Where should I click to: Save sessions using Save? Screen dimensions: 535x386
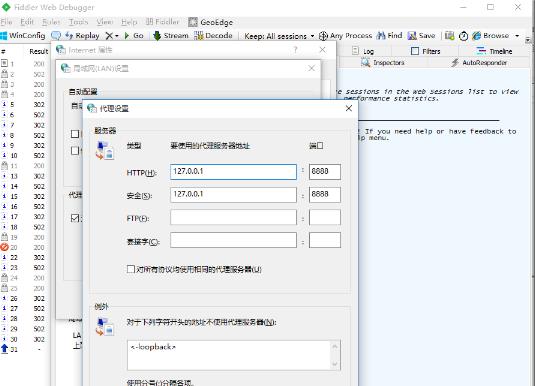pos(421,35)
